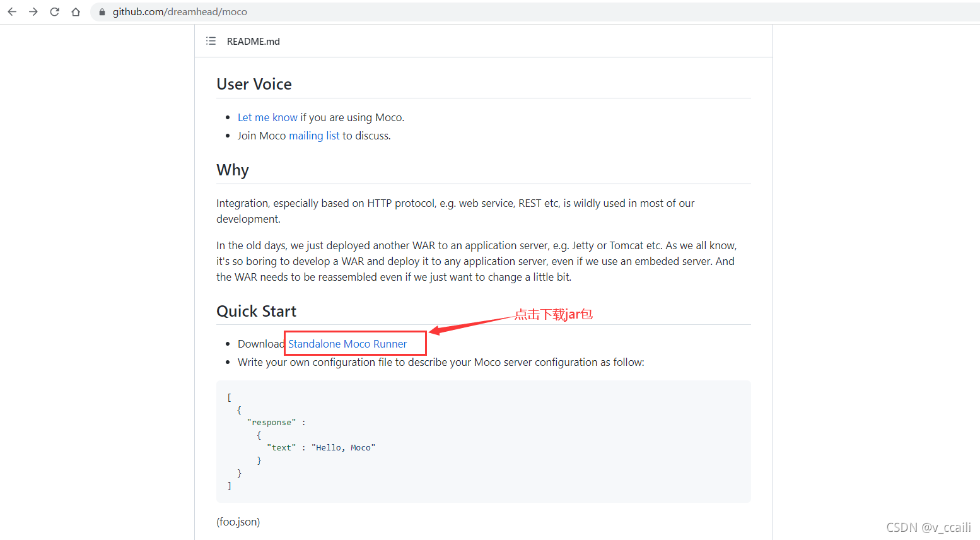Open the browser home icon

click(x=76, y=12)
